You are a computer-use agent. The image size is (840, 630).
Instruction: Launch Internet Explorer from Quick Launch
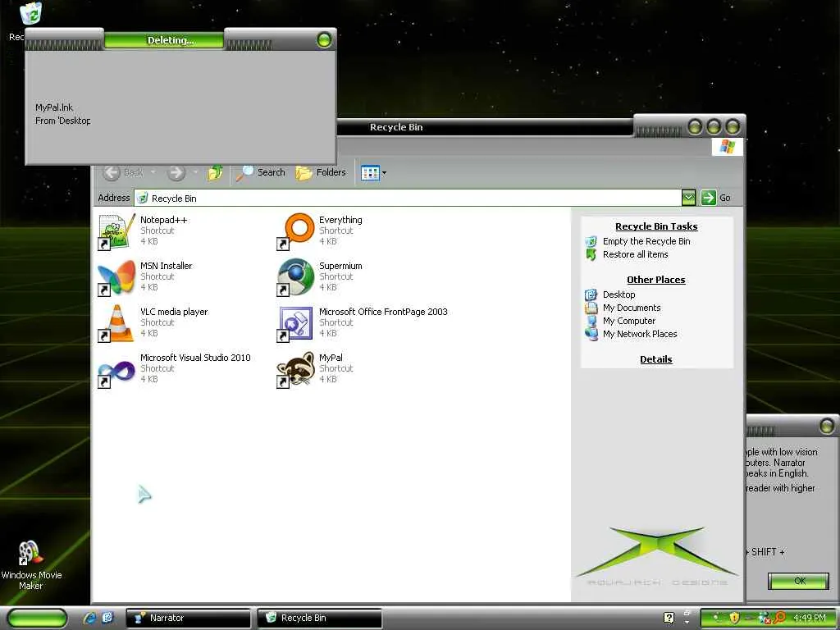pyautogui.click(x=90, y=618)
